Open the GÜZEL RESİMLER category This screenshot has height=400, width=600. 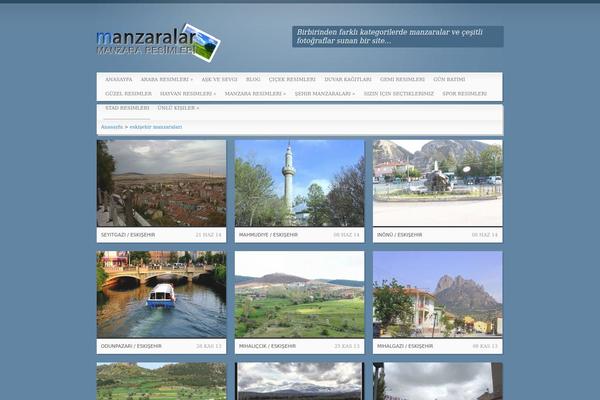[x=129, y=93]
